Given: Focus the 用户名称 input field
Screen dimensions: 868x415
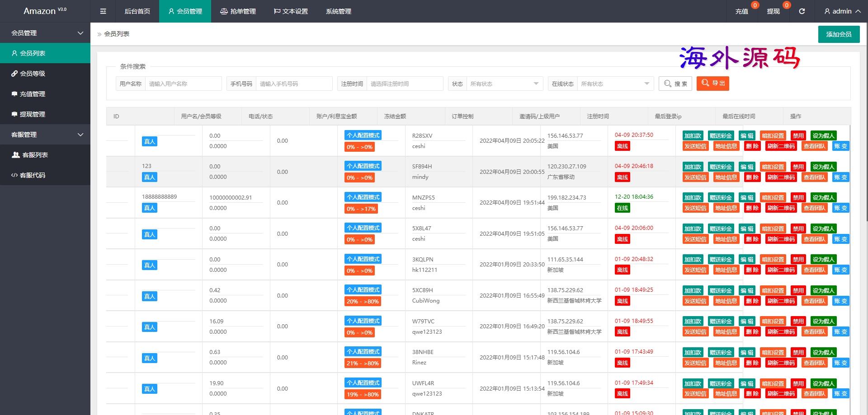Looking at the screenshot, I should [x=183, y=84].
